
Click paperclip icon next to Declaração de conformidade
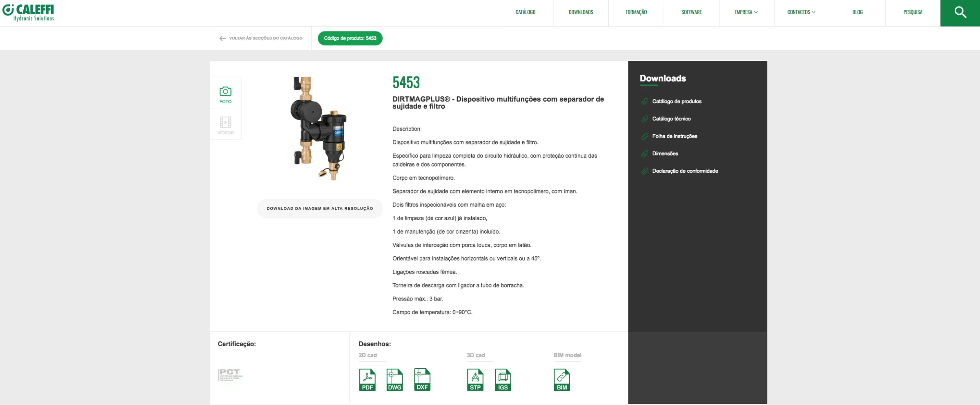click(644, 171)
